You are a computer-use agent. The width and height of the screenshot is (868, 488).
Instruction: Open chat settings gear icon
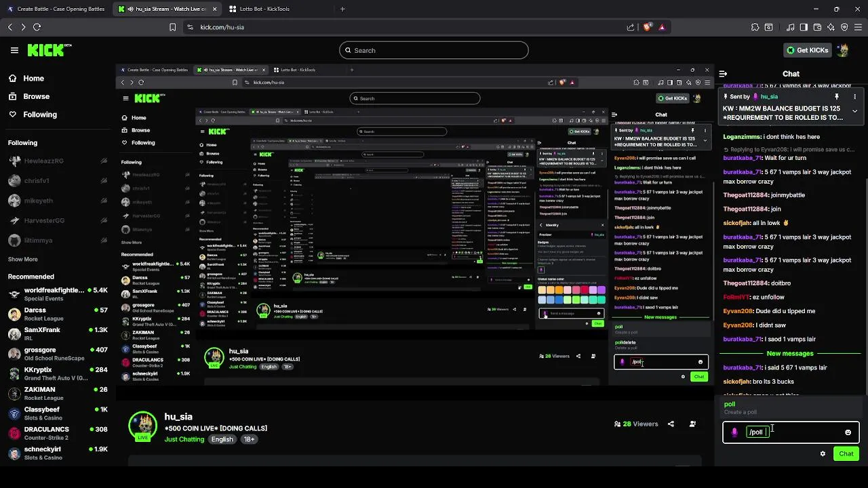[x=823, y=454]
